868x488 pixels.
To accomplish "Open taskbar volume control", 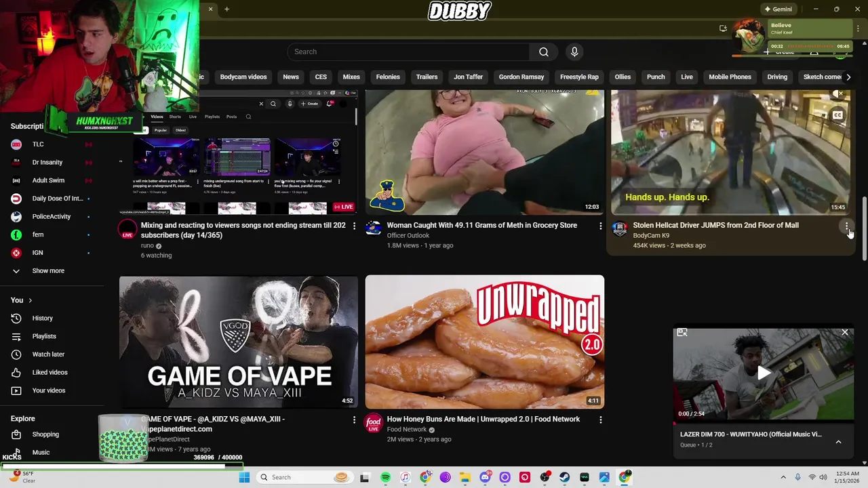I will [823, 477].
